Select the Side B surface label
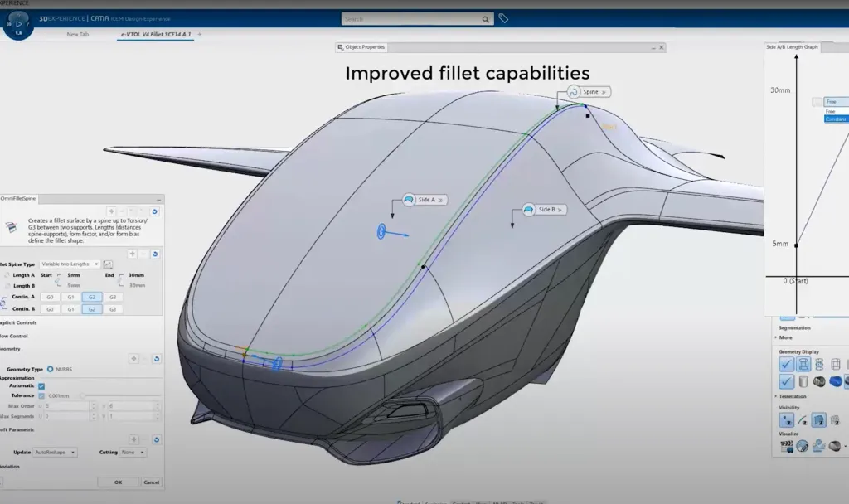 [544, 210]
